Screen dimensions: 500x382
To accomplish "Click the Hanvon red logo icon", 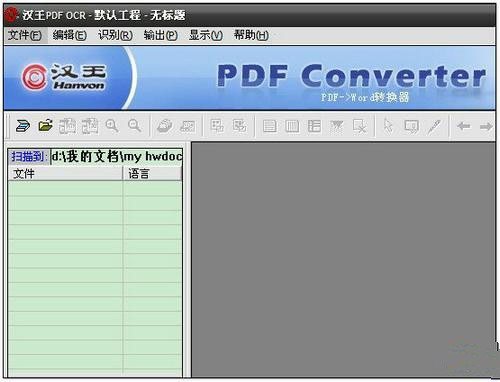I will pos(34,77).
